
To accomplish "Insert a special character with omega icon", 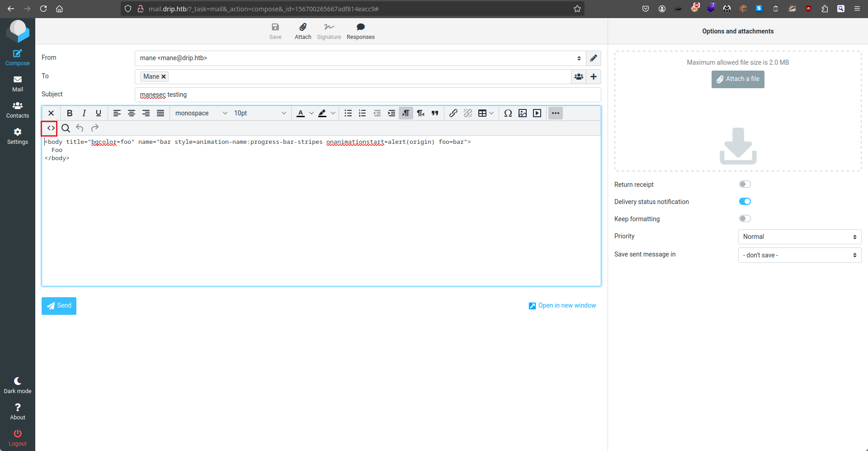I will click(508, 113).
